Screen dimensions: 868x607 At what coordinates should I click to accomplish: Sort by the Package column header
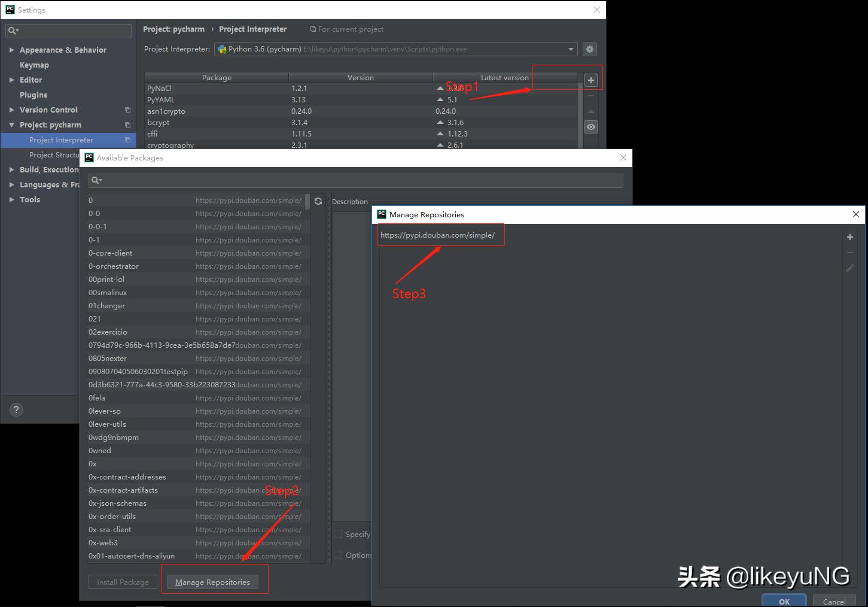pyautogui.click(x=217, y=77)
